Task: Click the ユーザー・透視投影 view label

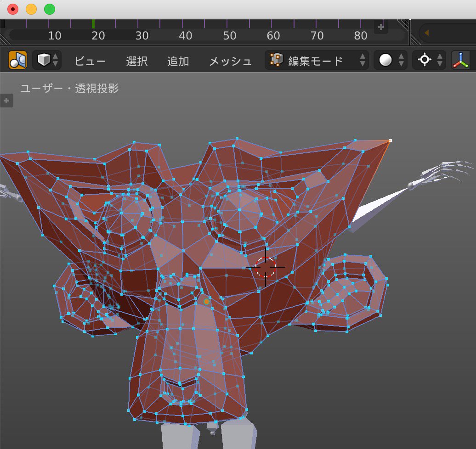Action: pyautogui.click(x=69, y=89)
